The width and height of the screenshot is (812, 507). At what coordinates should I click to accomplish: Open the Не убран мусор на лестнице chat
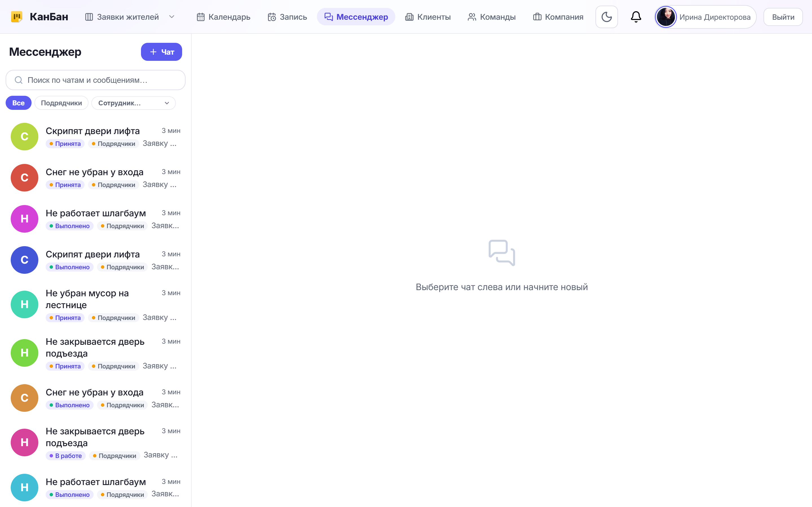(96, 305)
